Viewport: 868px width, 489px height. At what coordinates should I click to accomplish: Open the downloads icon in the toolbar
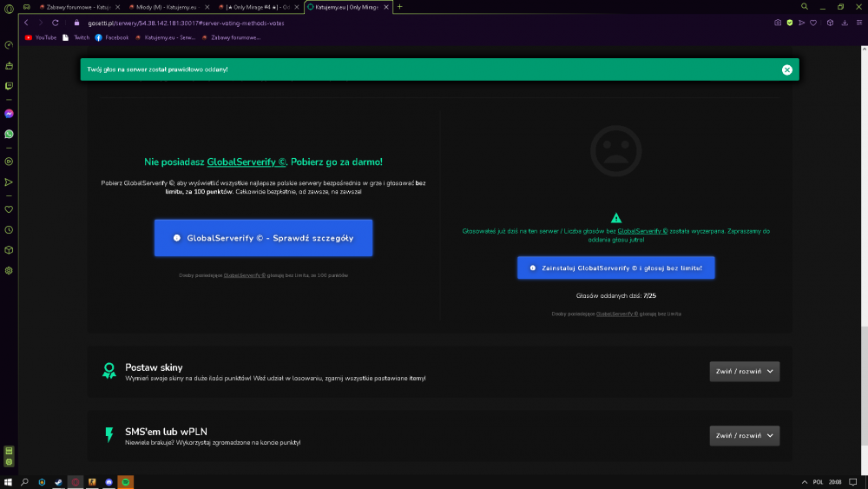tap(845, 23)
